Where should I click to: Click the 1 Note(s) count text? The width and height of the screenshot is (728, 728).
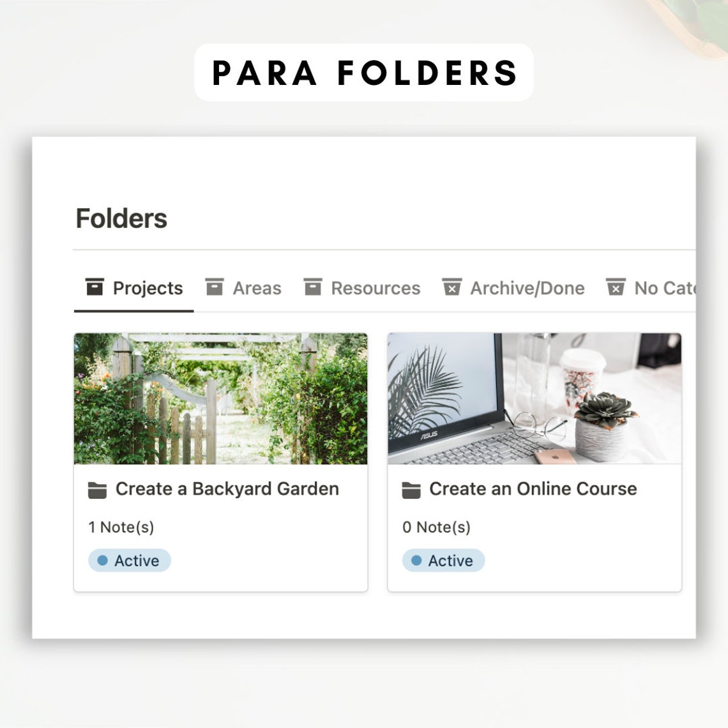point(121,527)
